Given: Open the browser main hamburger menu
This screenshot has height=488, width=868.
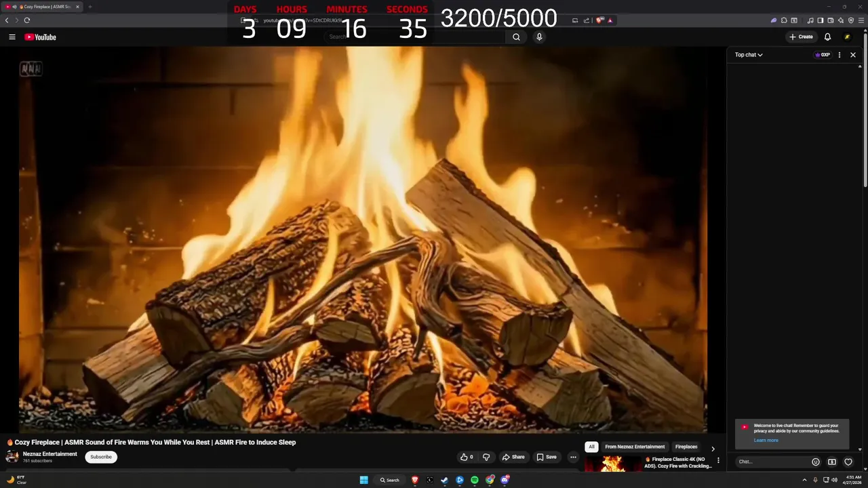Looking at the screenshot, I should [861, 20].
